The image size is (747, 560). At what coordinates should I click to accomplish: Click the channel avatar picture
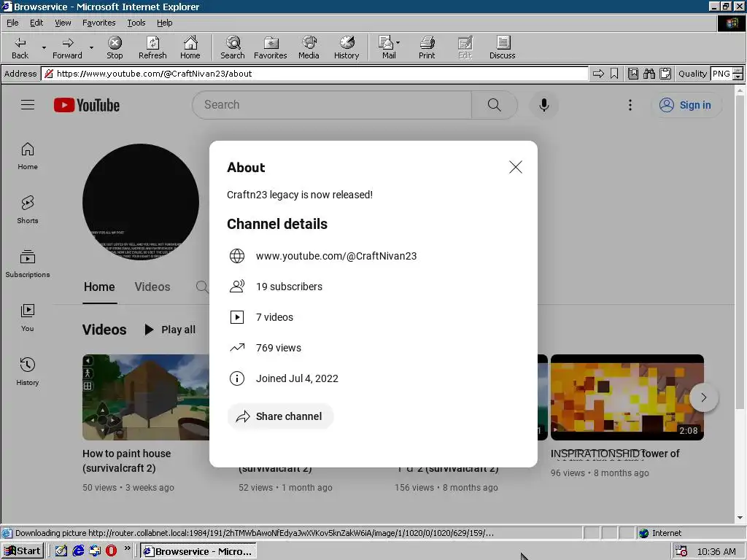click(x=141, y=202)
